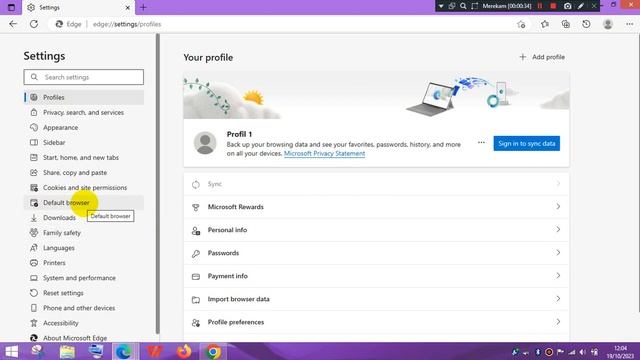
Task: Reload the page with refresh icon
Action: pos(34,24)
